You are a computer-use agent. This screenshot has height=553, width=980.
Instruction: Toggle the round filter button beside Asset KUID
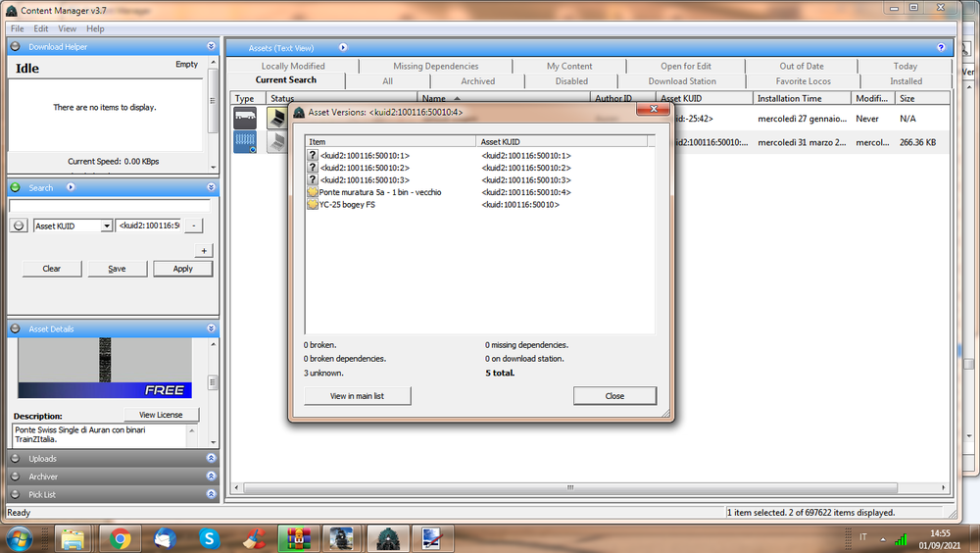(x=19, y=226)
